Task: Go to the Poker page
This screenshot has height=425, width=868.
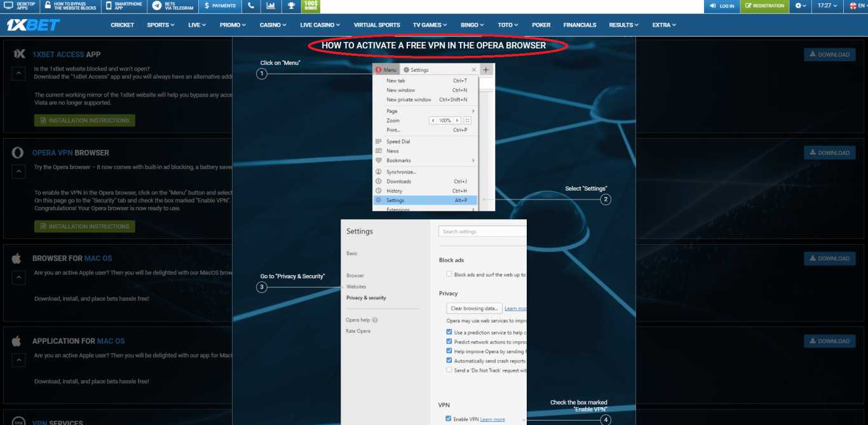Action: (x=541, y=25)
